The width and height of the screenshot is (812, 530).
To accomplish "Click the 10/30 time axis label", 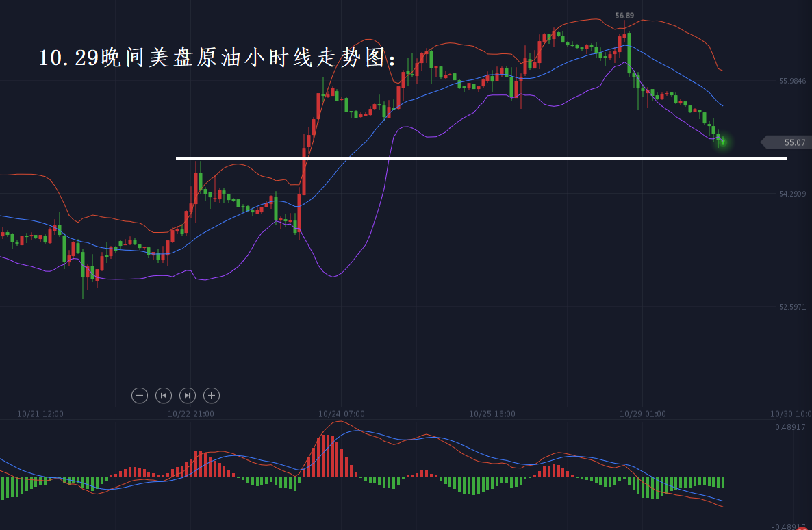I will [x=790, y=414].
